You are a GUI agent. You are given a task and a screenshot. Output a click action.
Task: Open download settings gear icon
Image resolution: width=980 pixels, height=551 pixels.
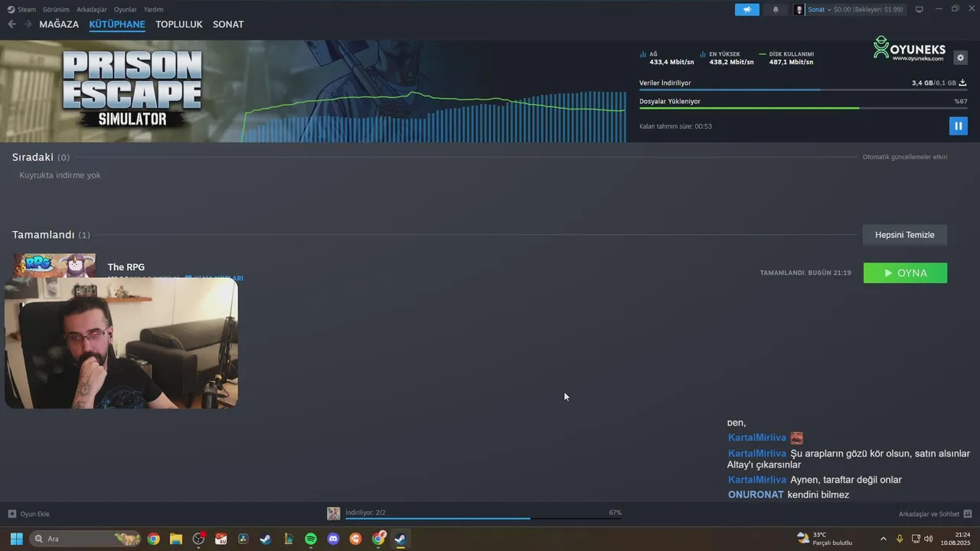(961, 57)
